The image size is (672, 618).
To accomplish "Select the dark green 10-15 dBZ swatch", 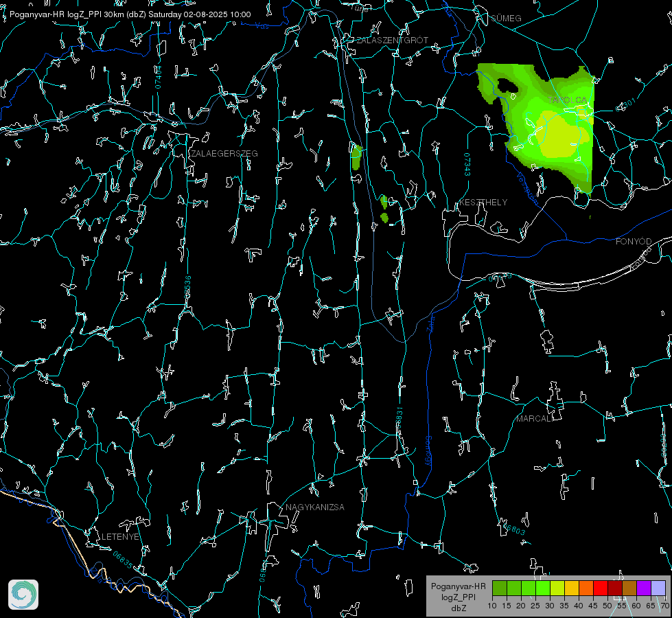I will [x=500, y=588].
